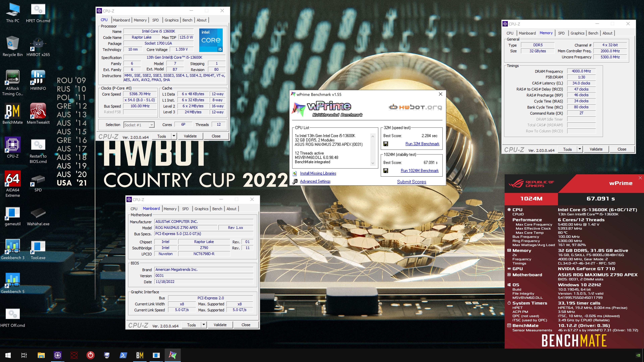Select the DRAM Frequency 4000.0 MHz value
The height and width of the screenshot is (362, 644).
tap(581, 71)
